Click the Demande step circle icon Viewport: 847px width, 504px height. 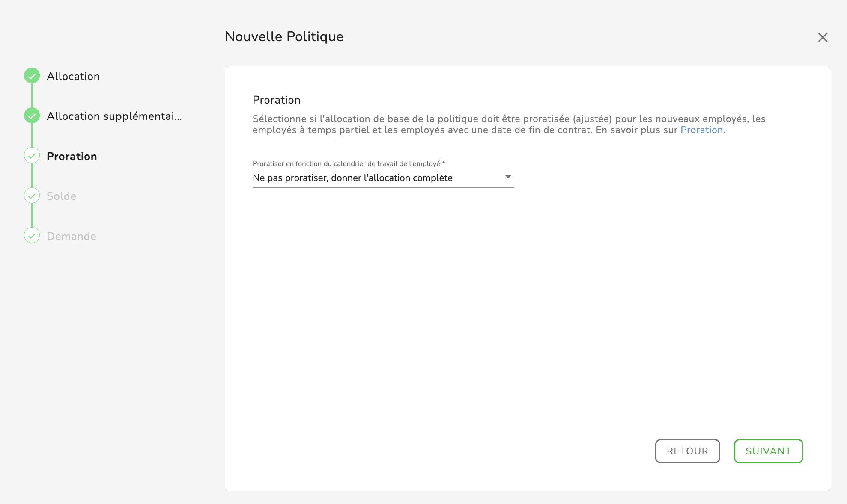point(32,236)
